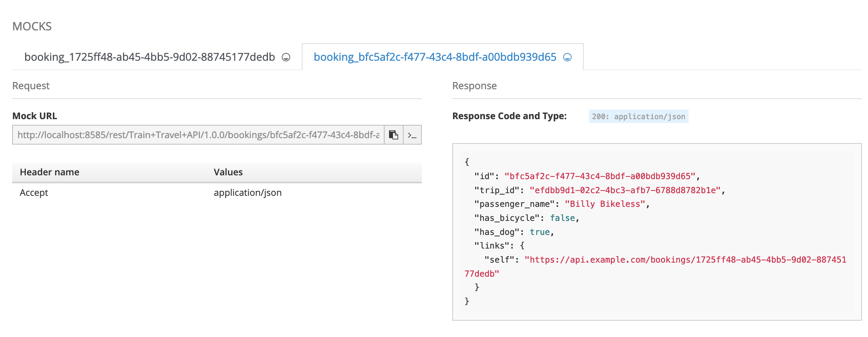
Task: Click the smiley icon on the 1725ff48 booking tab
Action: click(x=286, y=57)
